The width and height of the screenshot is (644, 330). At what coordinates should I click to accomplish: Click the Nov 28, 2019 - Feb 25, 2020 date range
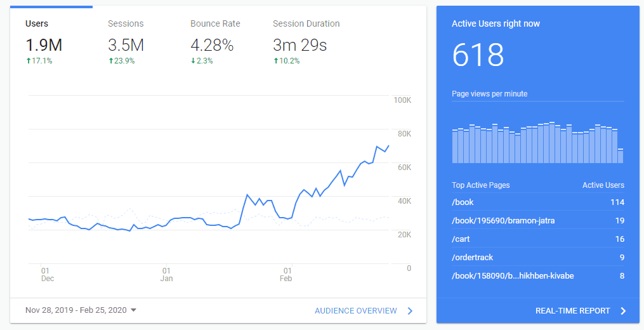pos(76,310)
